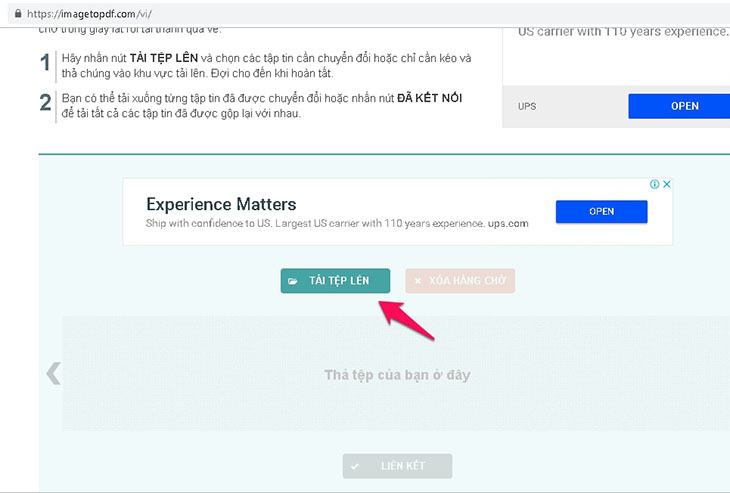
Task: Click the 'Thả tệp của bạn ở đây' drop zone
Action: point(396,373)
